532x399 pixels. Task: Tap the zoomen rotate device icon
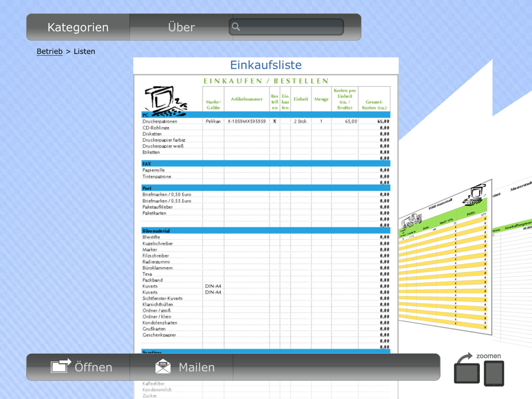[479, 370]
